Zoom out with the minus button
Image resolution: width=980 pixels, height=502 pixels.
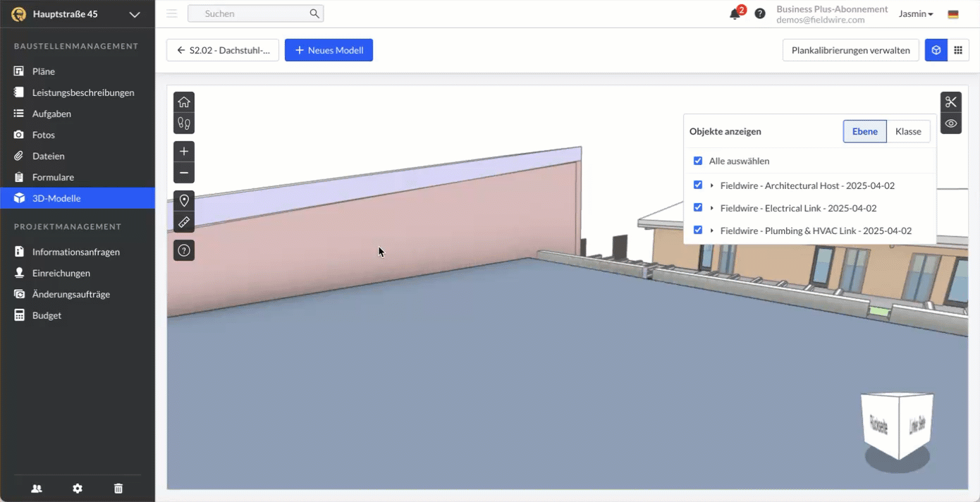(x=184, y=173)
